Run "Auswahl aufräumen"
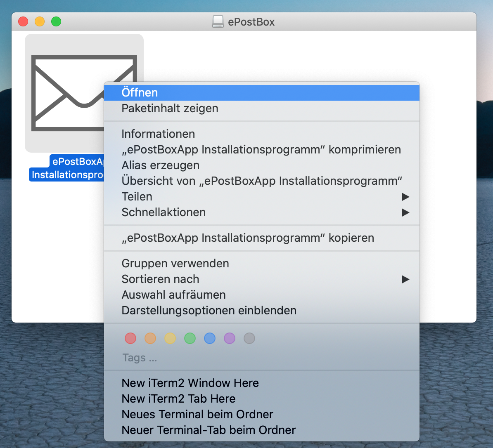This screenshot has width=493, height=448. click(173, 295)
